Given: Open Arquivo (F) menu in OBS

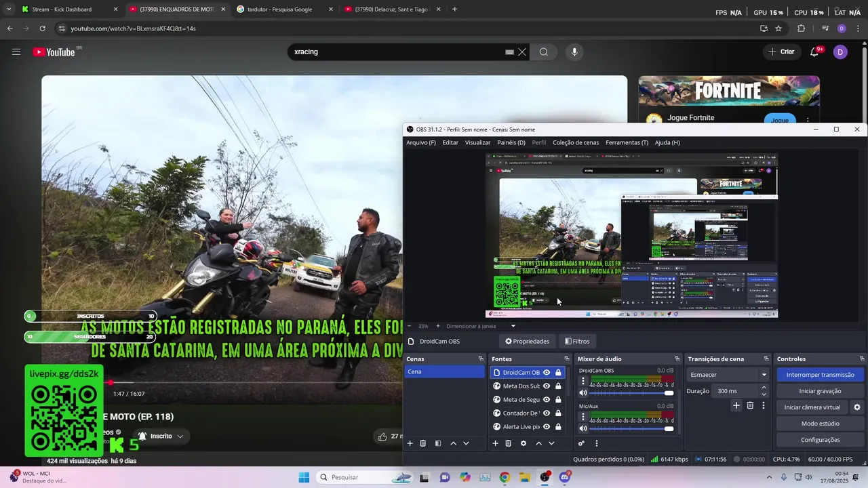Looking at the screenshot, I should click(x=421, y=142).
